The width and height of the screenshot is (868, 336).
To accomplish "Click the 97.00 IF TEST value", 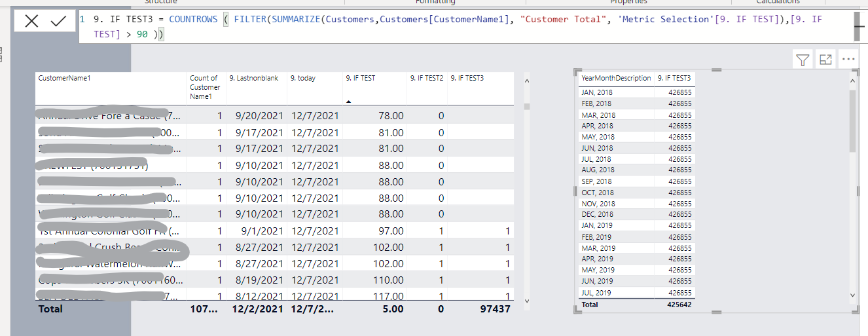I will (x=391, y=231).
